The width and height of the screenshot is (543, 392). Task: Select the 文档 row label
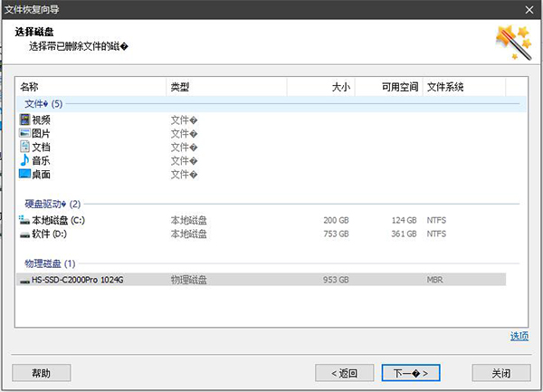pos(42,147)
